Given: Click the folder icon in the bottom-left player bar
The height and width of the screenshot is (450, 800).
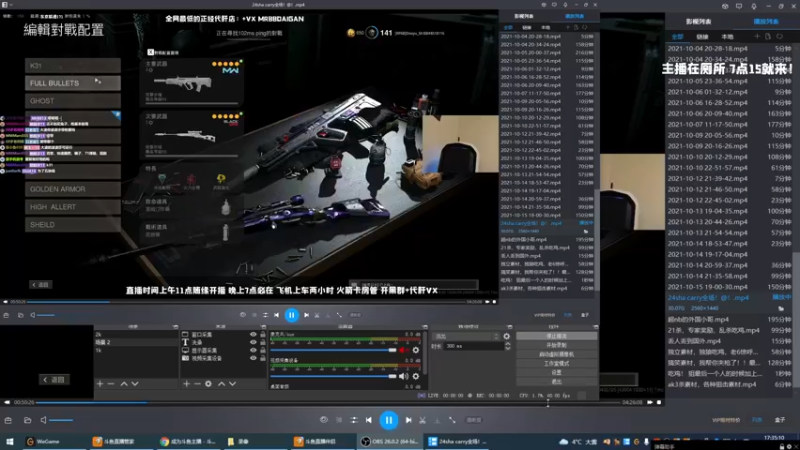Looking at the screenshot, I should [28, 420].
